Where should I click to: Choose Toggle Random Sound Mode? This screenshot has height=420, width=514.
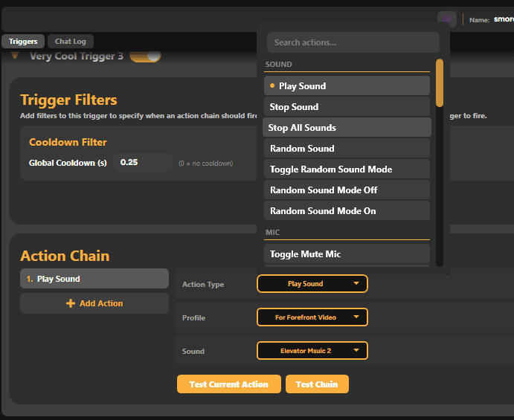click(x=347, y=169)
